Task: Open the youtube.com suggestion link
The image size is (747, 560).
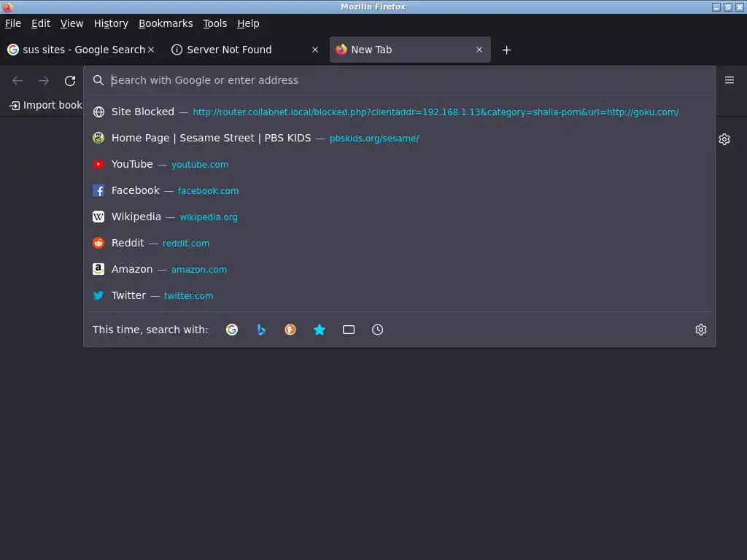Action: pyautogui.click(x=200, y=164)
